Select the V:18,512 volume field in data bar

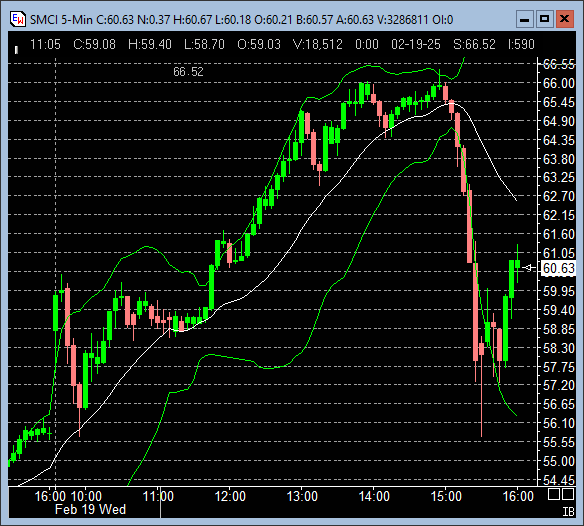(318, 45)
